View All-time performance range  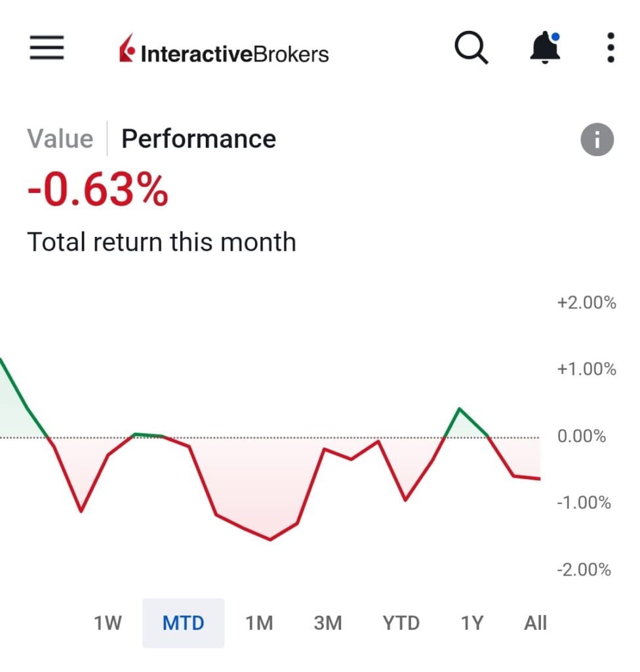(535, 623)
